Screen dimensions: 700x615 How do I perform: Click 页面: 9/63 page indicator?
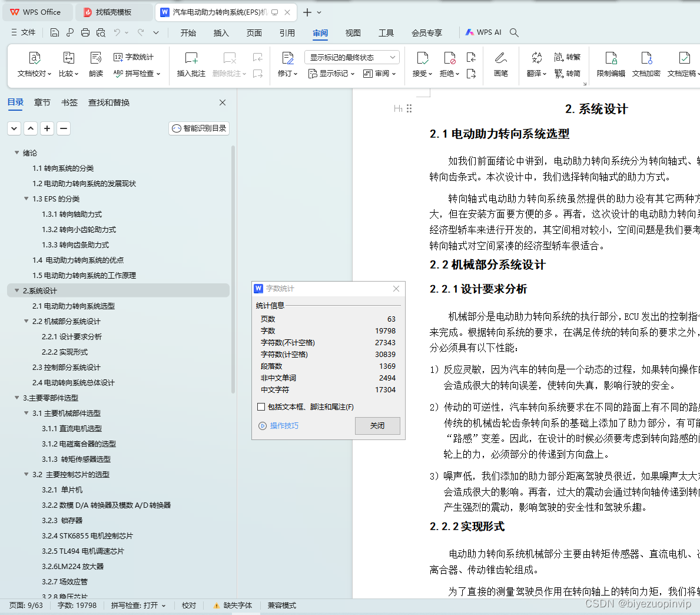point(26,606)
